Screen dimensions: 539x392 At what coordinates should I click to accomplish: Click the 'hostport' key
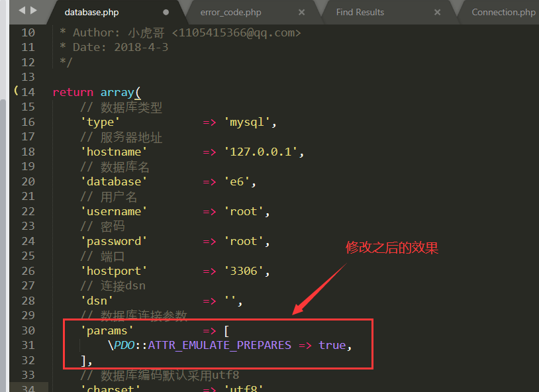pyautogui.click(x=114, y=271)
